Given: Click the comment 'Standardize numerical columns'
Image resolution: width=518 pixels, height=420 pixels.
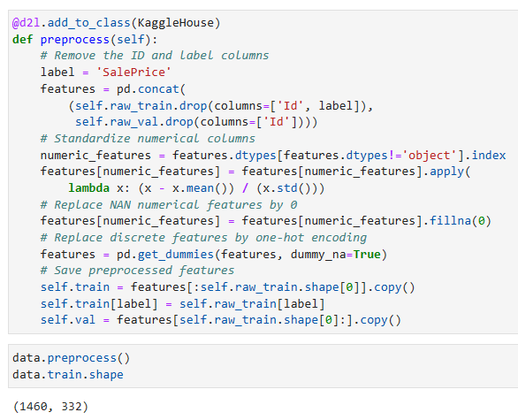Looking at the screenshot, I should (x=148, y=139).
